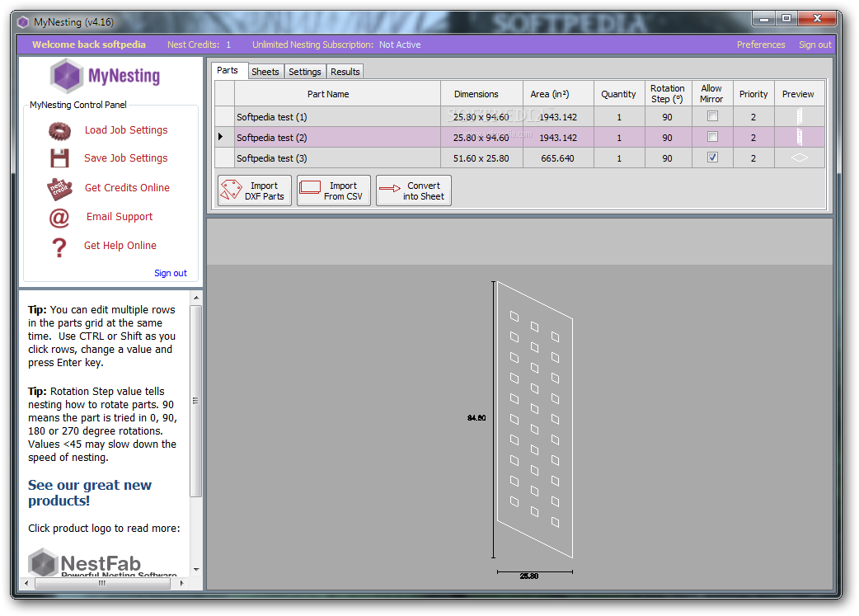Click the Save Job Settings floppy icon
This screenshot has height=616, width=859.
coord(59,158)
